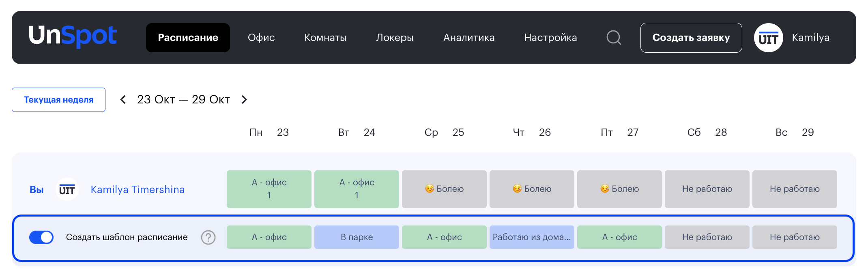Select Wednesday 25 Болею cell
868x279 pixels.
pos(444,189)
